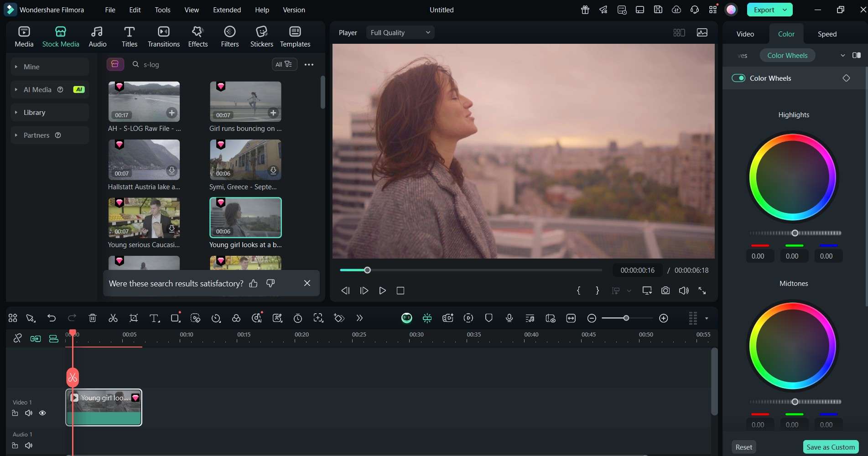Give thumbs up to search results
The image size is (868, 456).
tap(253, 283)
